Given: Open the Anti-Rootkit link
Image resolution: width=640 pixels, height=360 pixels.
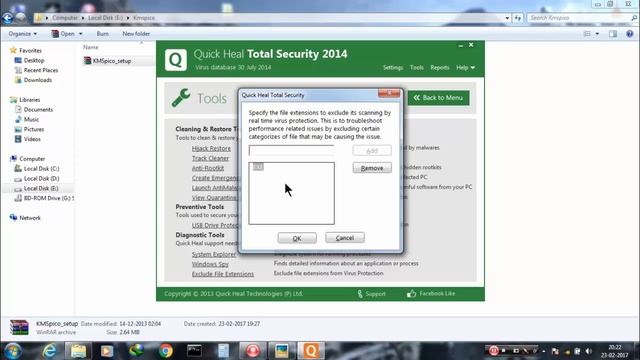Looking at the screenshot, I should (208, 168).
